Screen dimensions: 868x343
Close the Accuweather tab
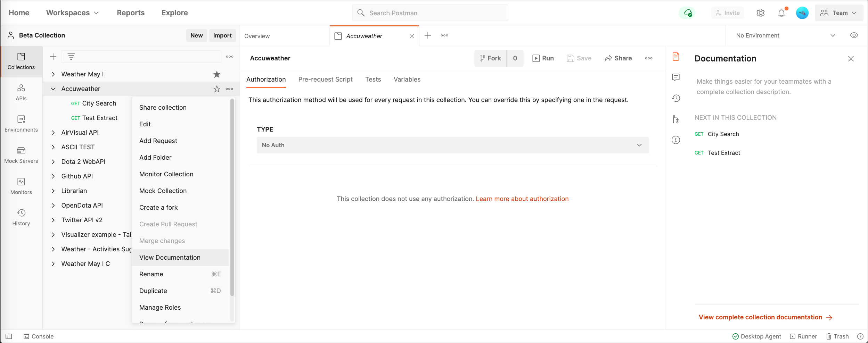pos(412,36)
